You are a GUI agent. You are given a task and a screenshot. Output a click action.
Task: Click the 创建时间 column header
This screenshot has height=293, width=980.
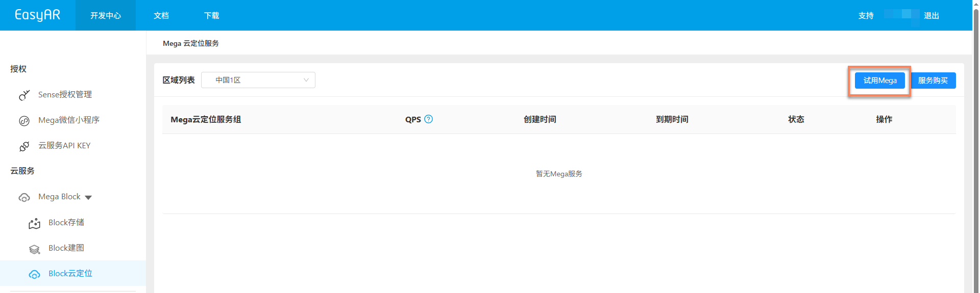point(540,119)
